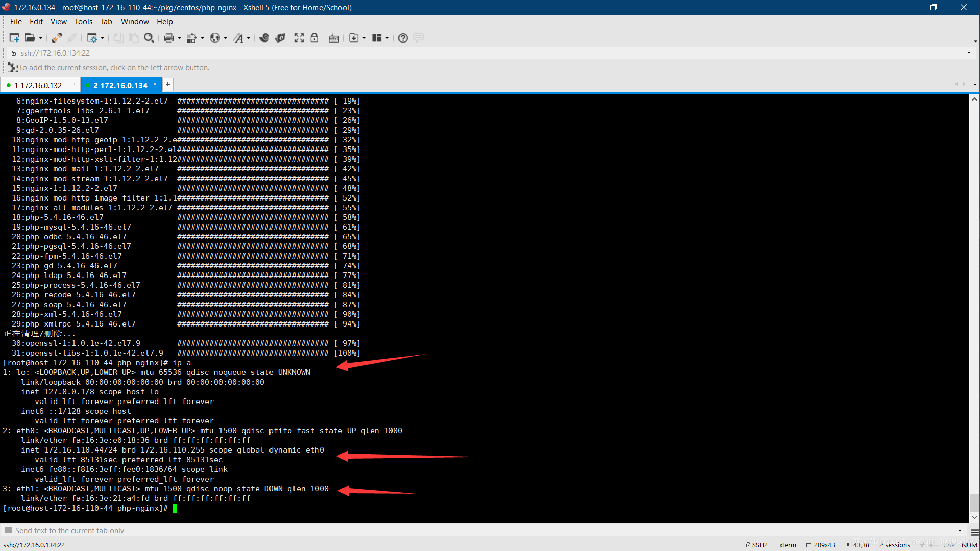The image size is (980, 551).
Task: Click the 'ip a' command text in terminal
Action: pos(182,363)
